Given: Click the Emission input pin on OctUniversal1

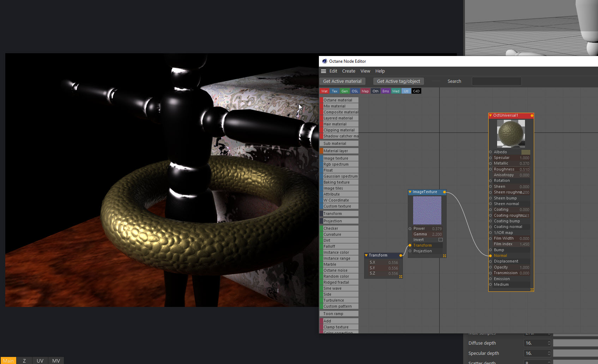Looking at the screenshot, I should pyautogui.click(x=490, y=279).
